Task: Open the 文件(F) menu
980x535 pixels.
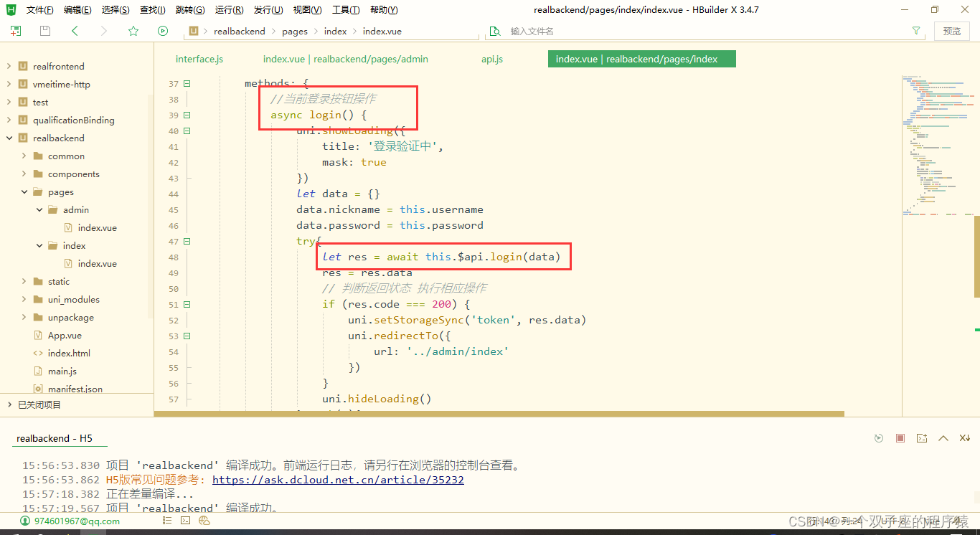Action: [39, 10]
